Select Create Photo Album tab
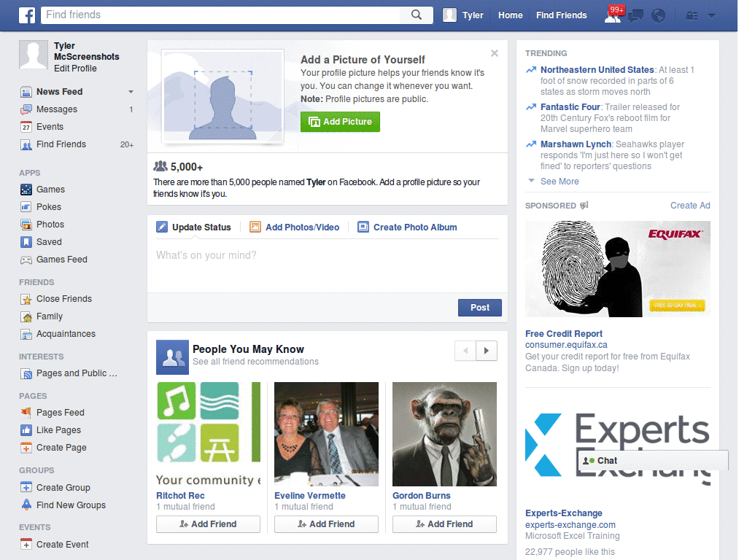Viewport: 747px width, 560px height. [407, 227]
